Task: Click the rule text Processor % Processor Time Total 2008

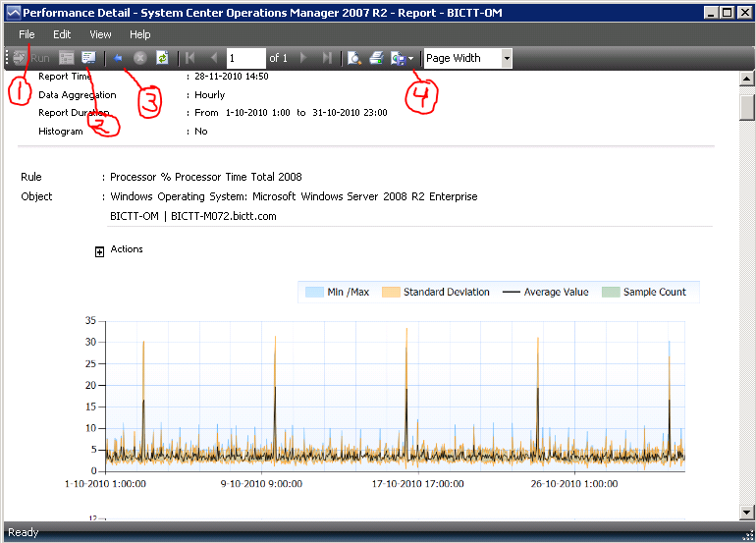Action: (x=206, y=177)
